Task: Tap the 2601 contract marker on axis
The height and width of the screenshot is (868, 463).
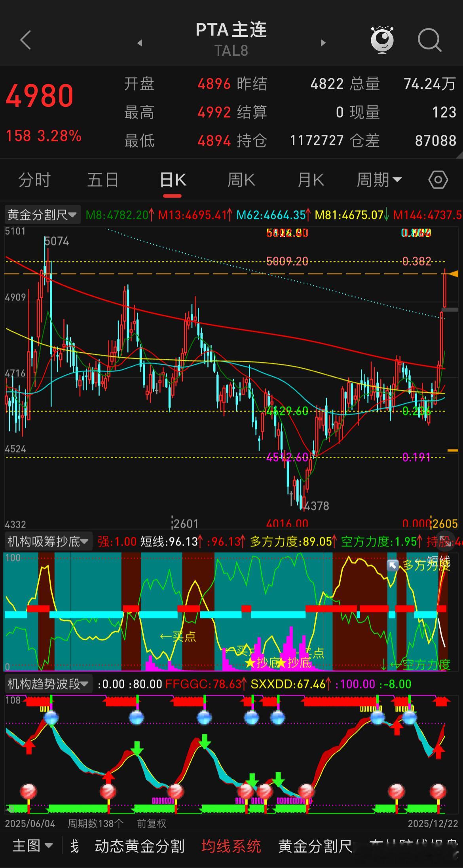Action: click(x=185, y=524)
